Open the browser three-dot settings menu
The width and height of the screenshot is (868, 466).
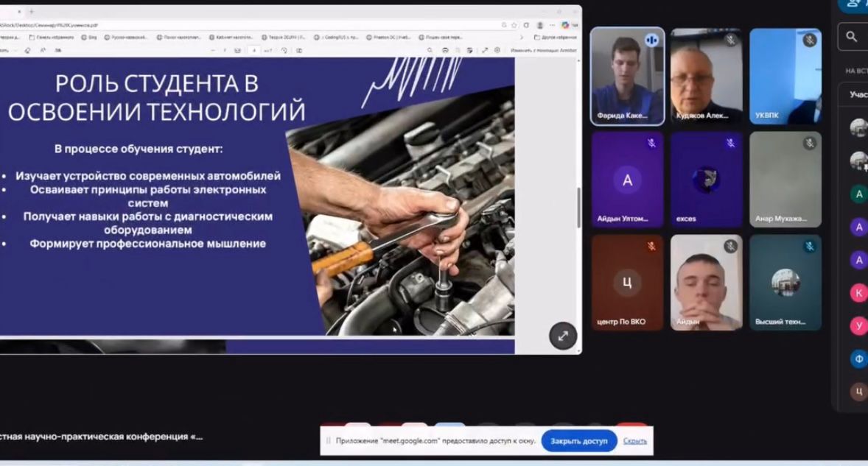click(x=552, y=25)
